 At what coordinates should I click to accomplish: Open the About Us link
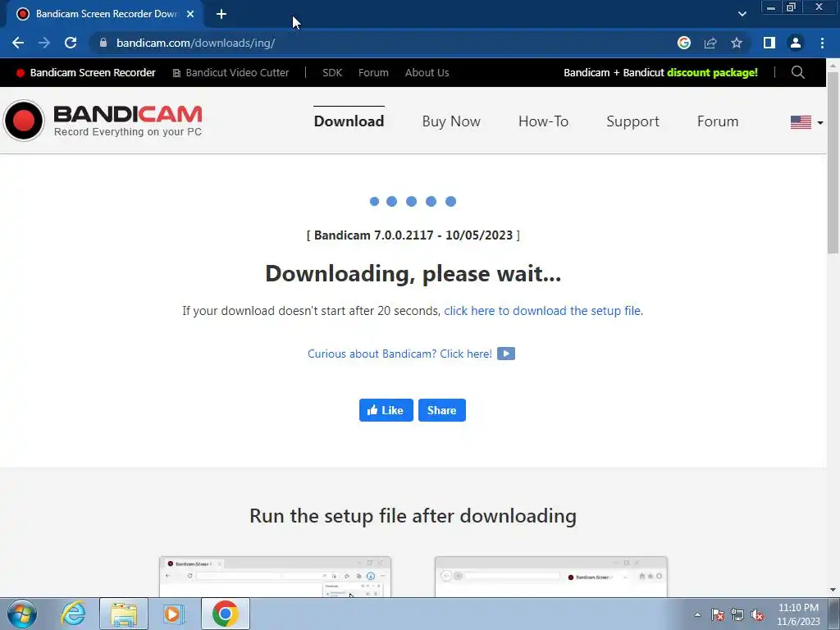click(x=427, y=72)
